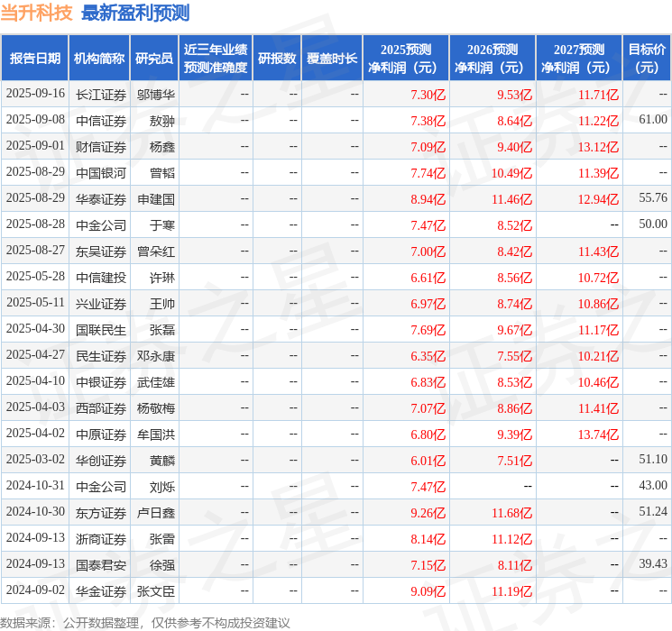The height and width of the screenshot is (631, 672).
Task: Select the 民生证券 institution cell
Action: pyautogui.click(x=101, y=356)
